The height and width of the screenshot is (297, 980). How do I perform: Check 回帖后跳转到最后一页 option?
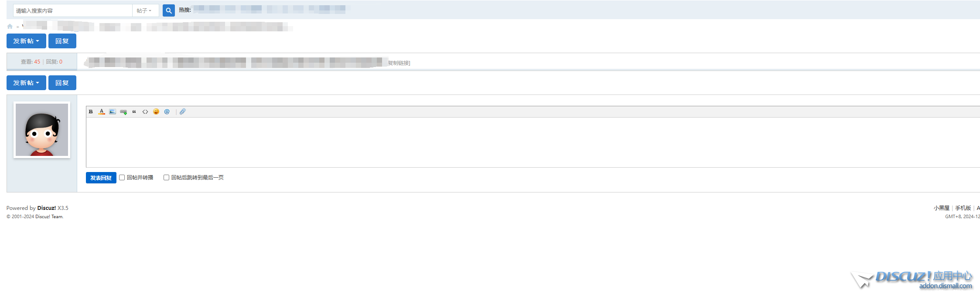(166, 178)
